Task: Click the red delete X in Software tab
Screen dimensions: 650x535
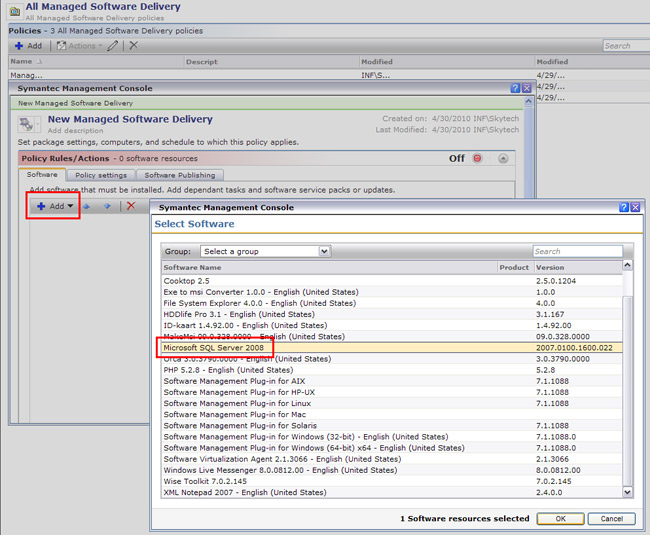Action: 131,206
